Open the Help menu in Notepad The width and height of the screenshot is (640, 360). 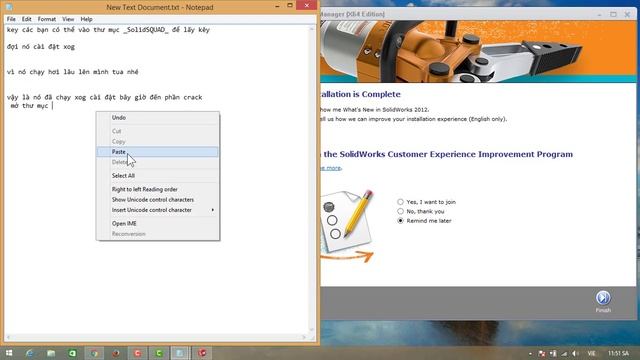86,19
